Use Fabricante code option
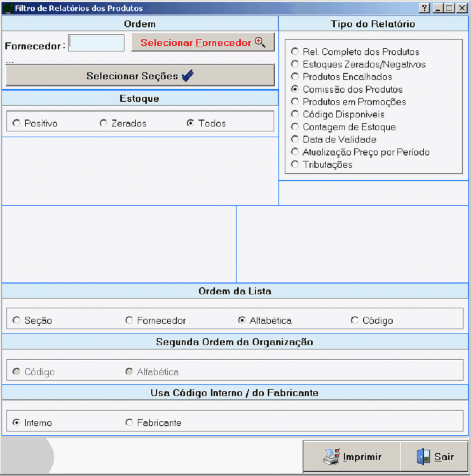This screenshot has height=476, width=471. click(129, 423)
